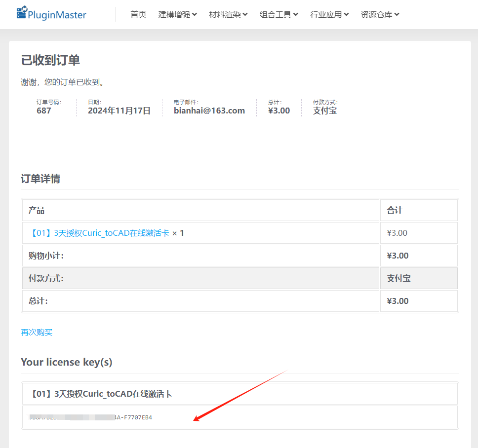Click the order date 2024年11月17日
Screen dimensions: 478x448
[x=119, y=111]
